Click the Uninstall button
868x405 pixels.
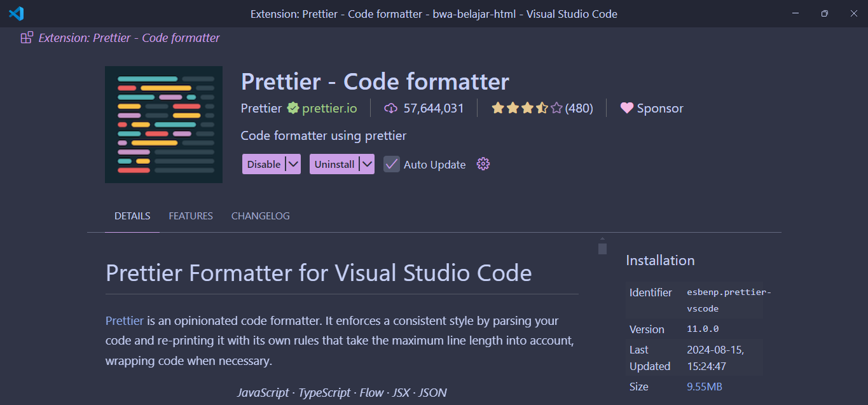pyautogui.click(x=334, y=164)
